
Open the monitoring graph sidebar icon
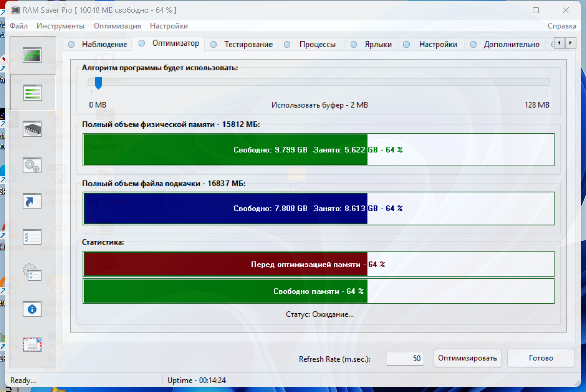[x=32, y=55]
